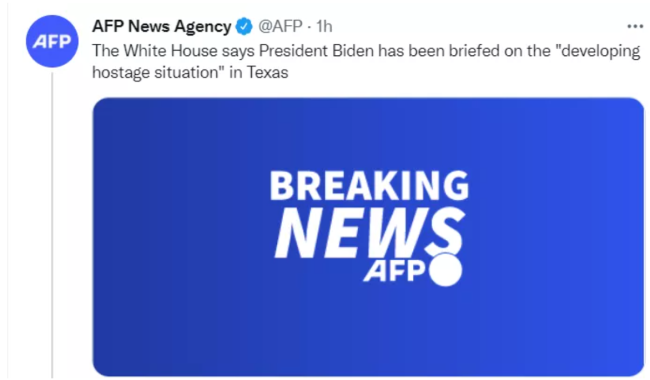Open the 1h timestamp permalink

point(324,27)
